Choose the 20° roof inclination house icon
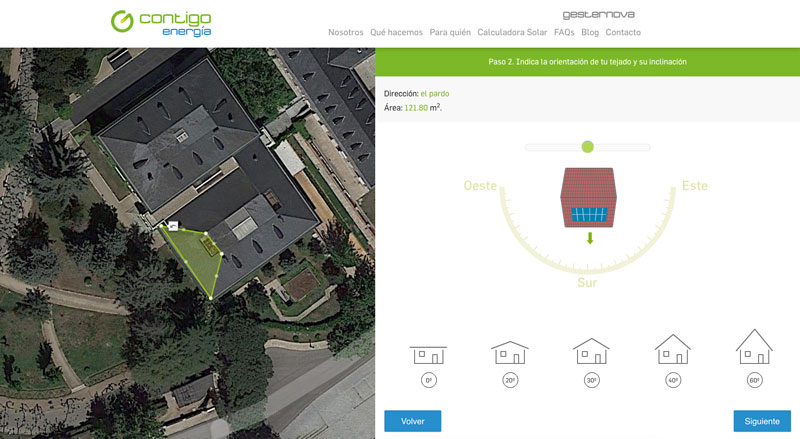The image size is (800, 439). click(x=510, y=352)
